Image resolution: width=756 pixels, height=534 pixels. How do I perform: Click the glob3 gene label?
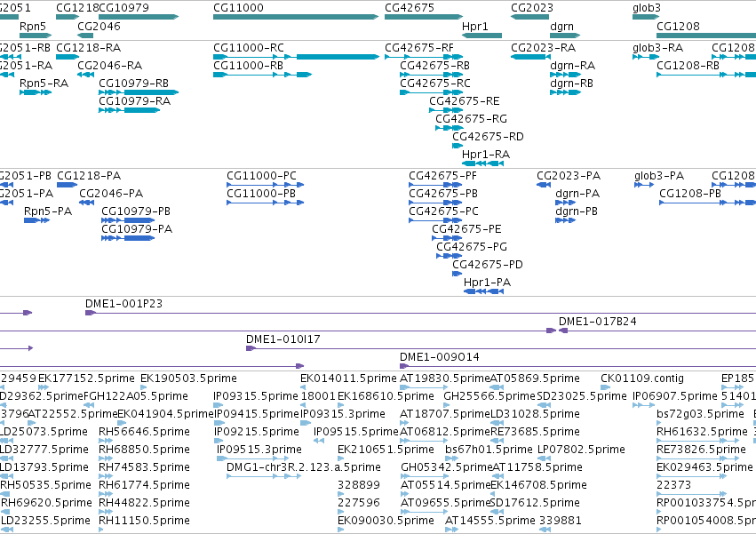(647, 8)
